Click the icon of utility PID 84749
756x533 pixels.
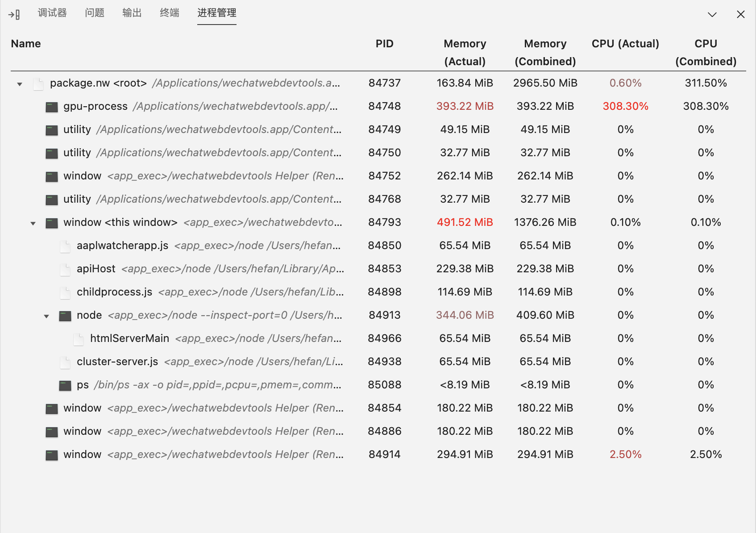point(52,130)
